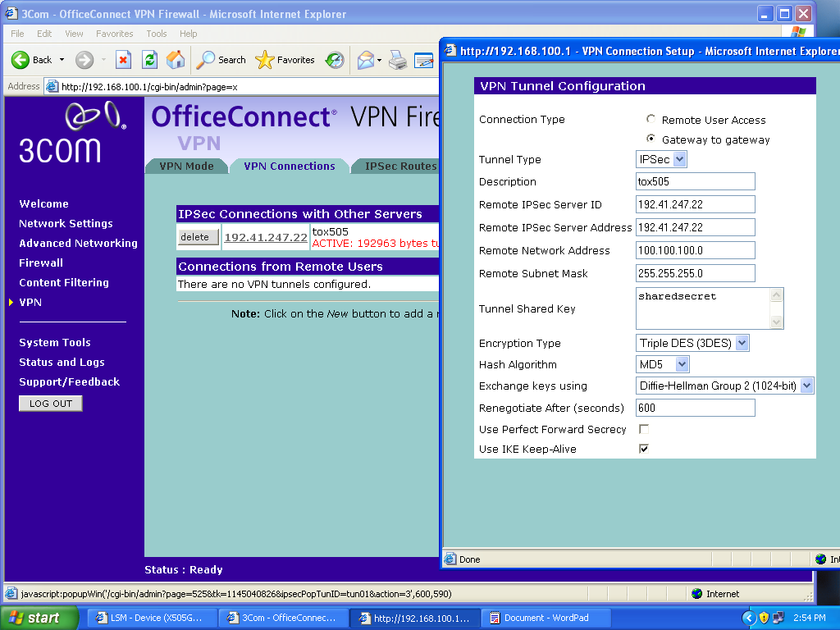Uncheck Use IKE Keep-Alive checkbox

click(644, 449)
